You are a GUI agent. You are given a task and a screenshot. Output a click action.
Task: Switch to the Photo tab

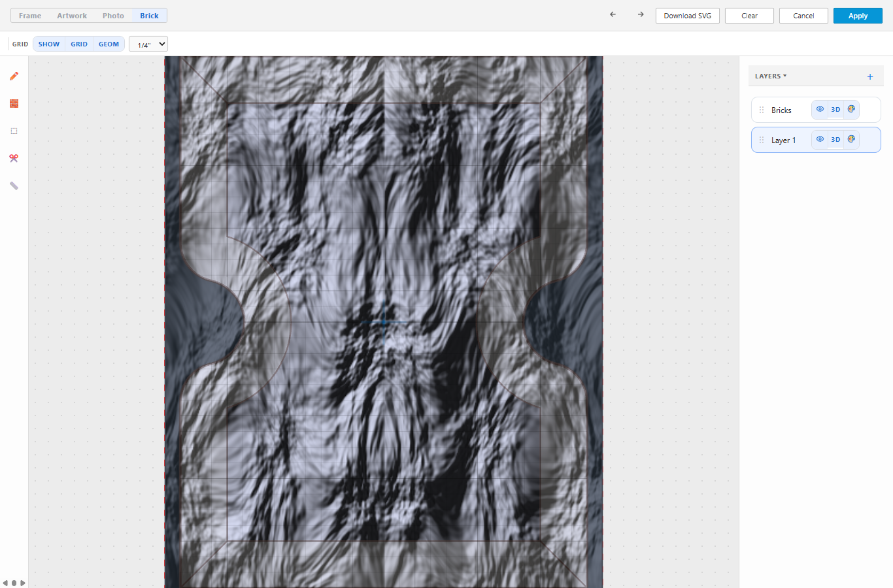113,16
